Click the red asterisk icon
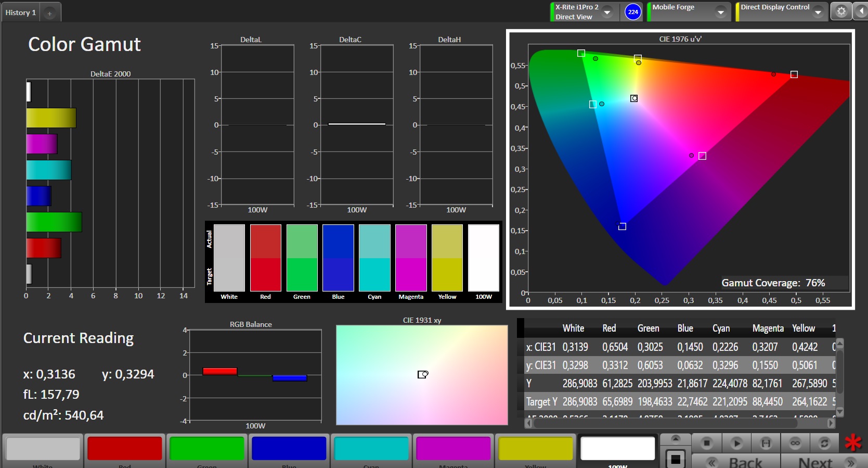This screenshot has height=468, width=868. [x=853, y=443]
